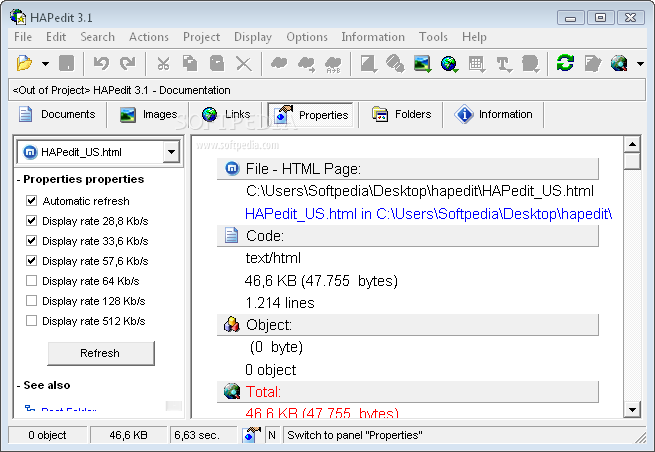
Task: Click the green refresh arrows icon
Action: point(565,63)
